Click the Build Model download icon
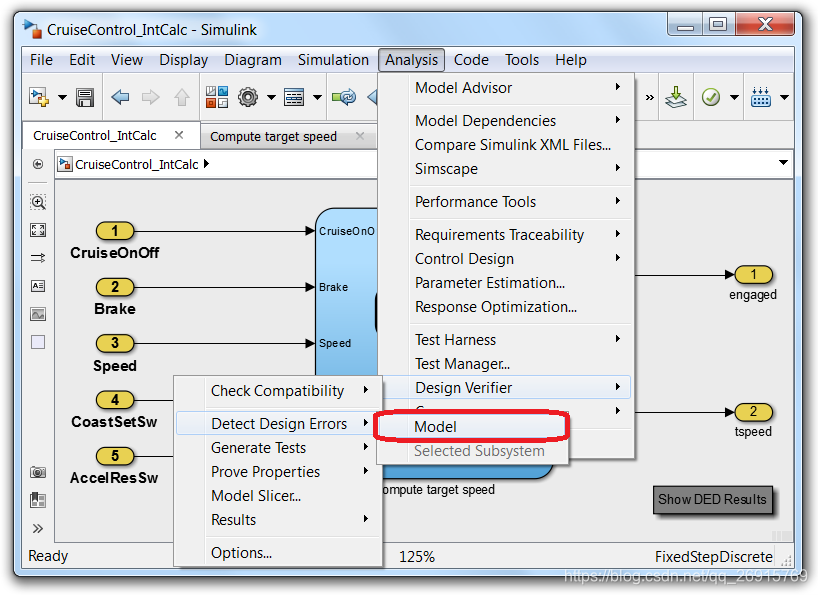Screen dimensions: 818x595 [x=676, y=97]
